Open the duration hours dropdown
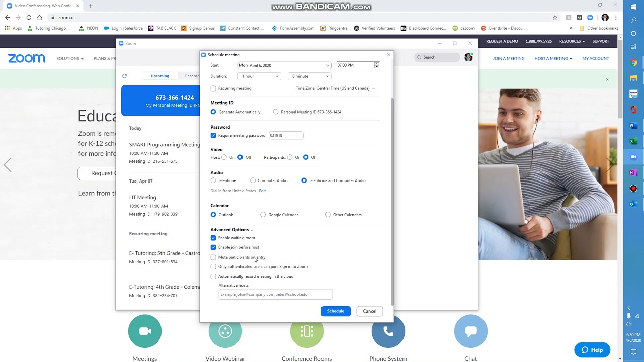This screenshot has height=362, width=644. coord(259,76)
